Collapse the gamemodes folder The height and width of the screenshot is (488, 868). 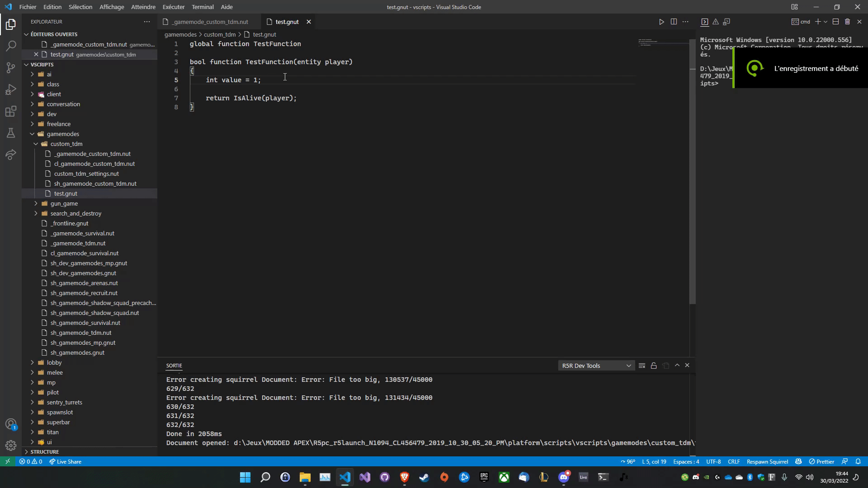coord(32,134)
